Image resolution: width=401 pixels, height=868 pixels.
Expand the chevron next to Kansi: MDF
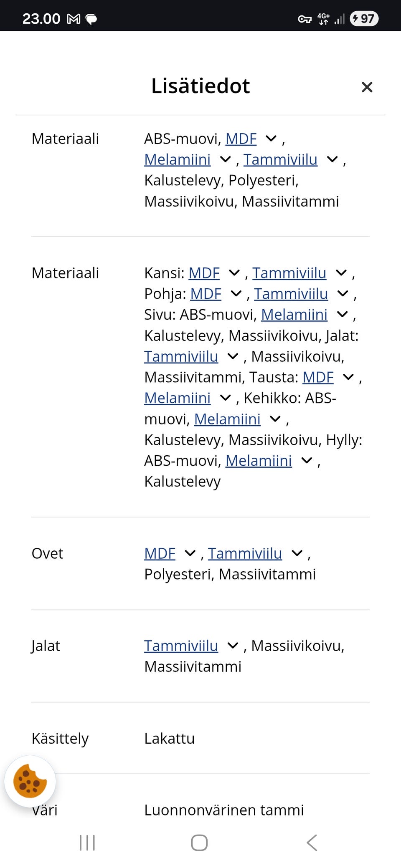click(x=234, y=273)
